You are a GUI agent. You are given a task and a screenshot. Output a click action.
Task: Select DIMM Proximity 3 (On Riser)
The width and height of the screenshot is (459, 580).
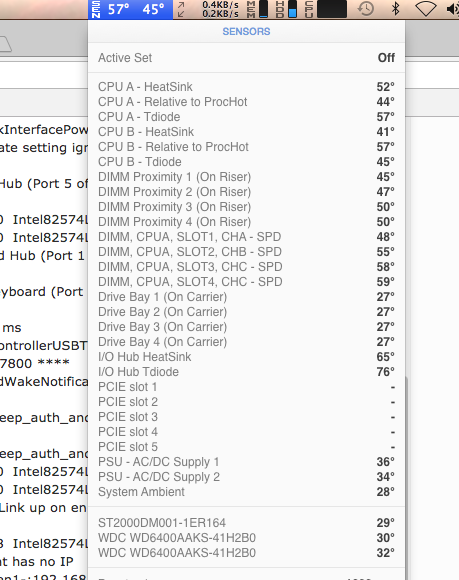coord(246,207)
